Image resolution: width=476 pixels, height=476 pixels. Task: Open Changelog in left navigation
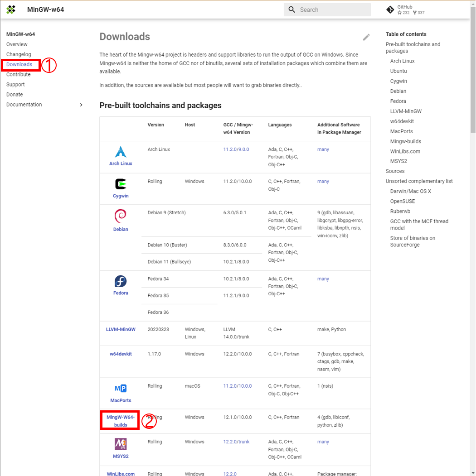coord(19,54)
